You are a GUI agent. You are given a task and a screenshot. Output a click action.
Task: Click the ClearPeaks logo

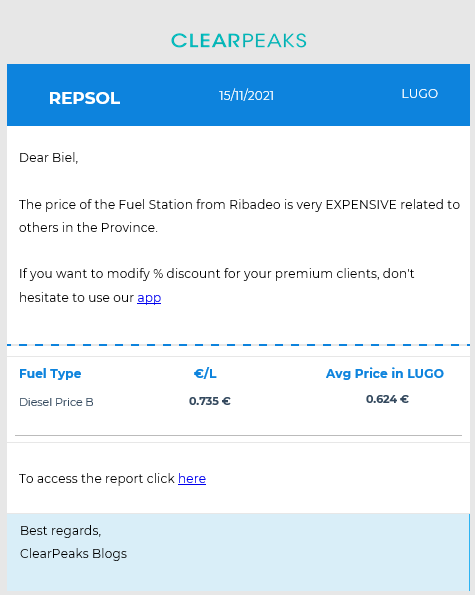pyautogui.click(x=239, y=41)
